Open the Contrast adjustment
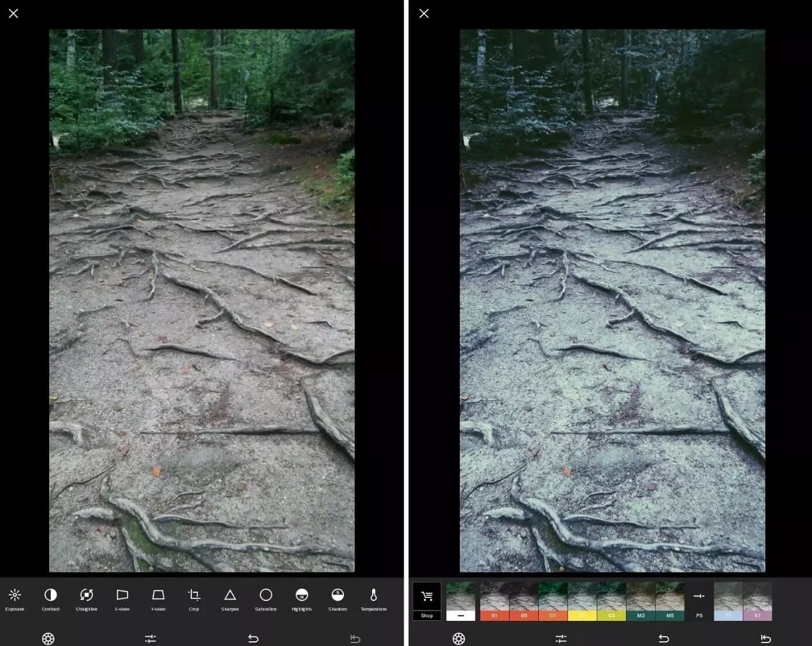The height and width of the screenshot is (646, 812). (51, 599)
